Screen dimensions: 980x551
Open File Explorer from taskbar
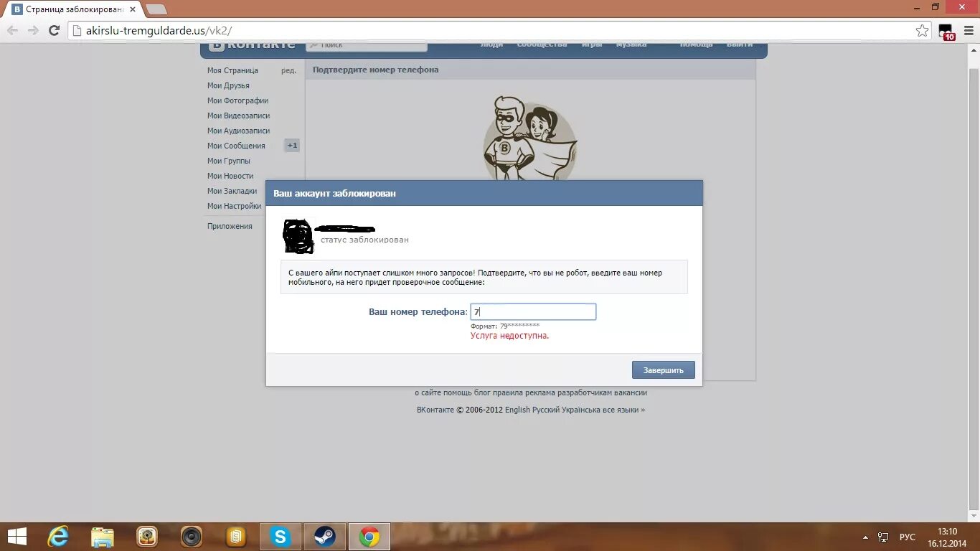(103, 537)
